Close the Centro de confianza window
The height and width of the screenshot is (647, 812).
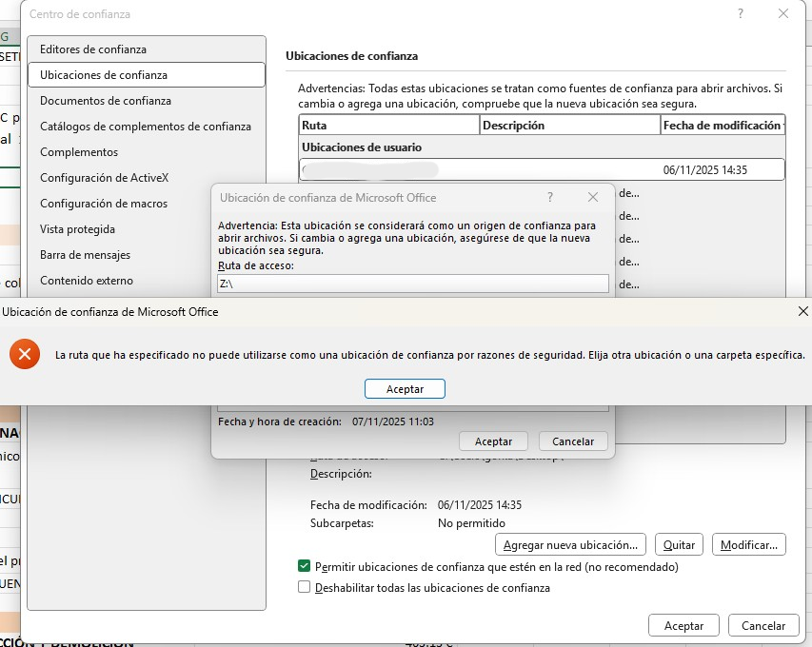click(x=783, y=14)
